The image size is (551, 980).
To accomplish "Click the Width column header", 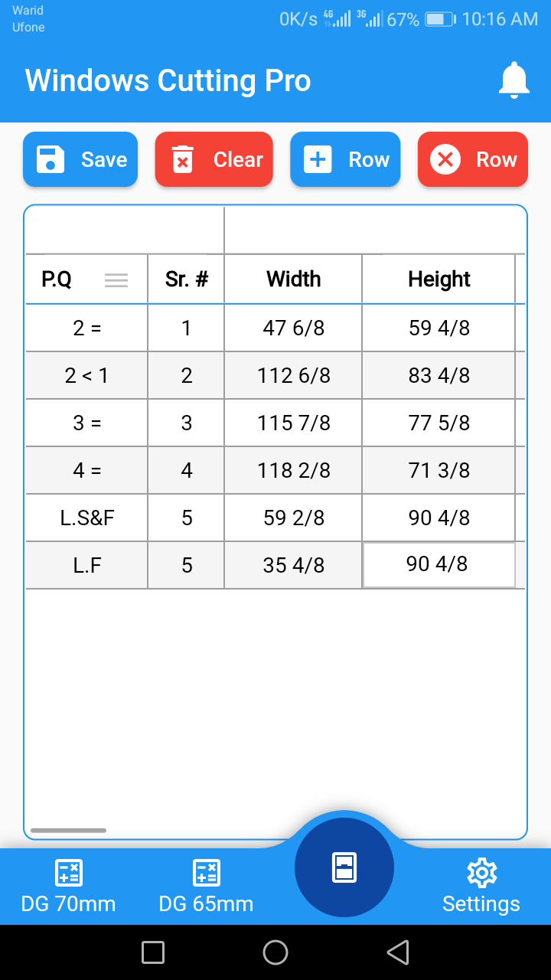I will [x=293, y=279].
